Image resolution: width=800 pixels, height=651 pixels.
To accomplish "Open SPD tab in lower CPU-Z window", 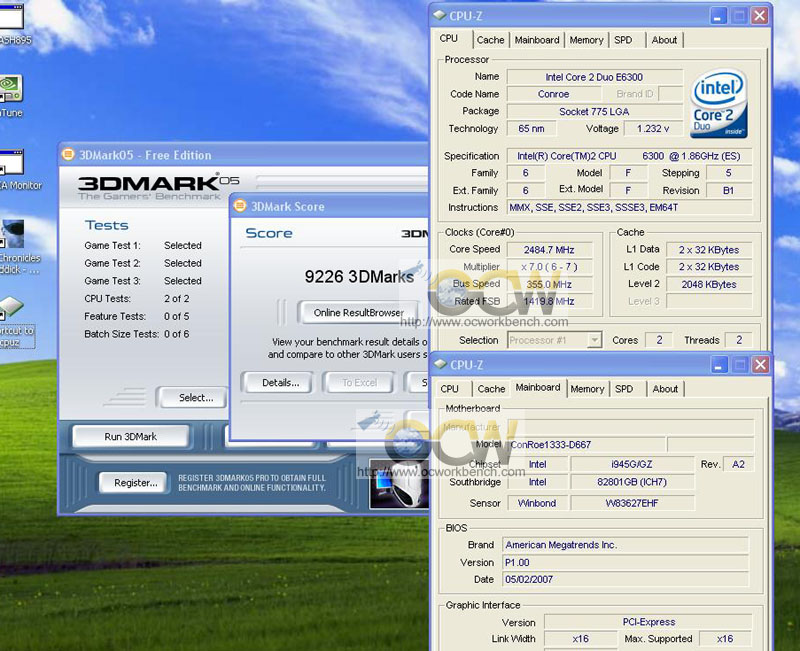I will coord(624,389).
